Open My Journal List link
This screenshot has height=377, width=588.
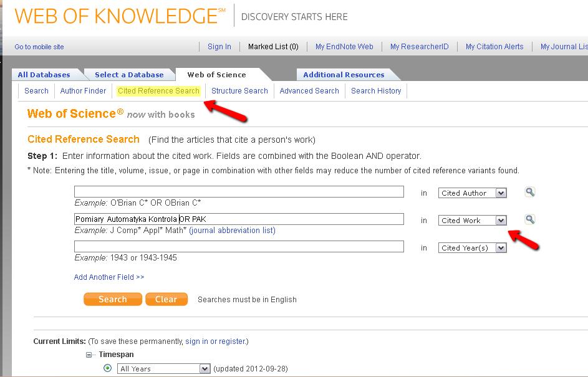pyautogui.click(x=564, y=47)
